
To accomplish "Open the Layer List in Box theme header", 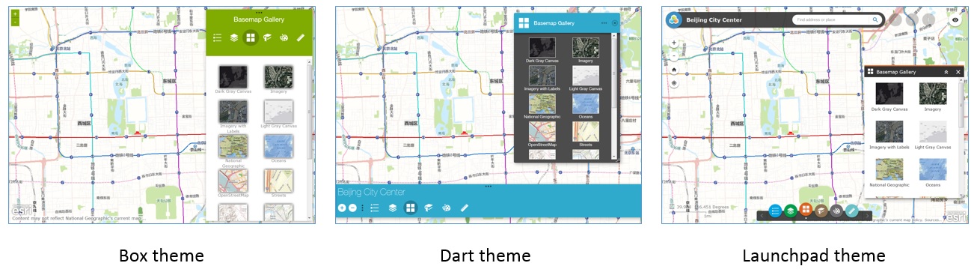I will [234, 37].
